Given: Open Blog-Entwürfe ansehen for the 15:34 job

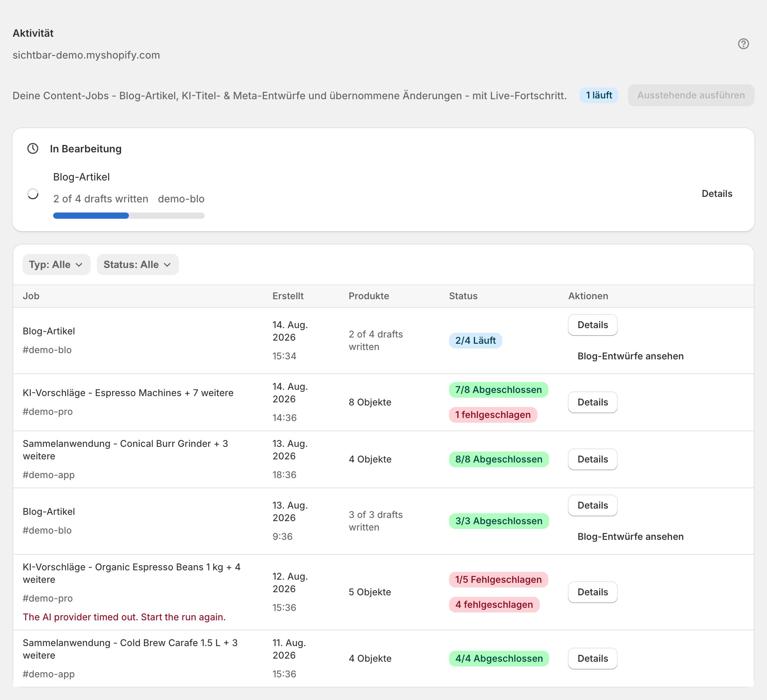Looking at the screenshot, I should coord(630,356).
